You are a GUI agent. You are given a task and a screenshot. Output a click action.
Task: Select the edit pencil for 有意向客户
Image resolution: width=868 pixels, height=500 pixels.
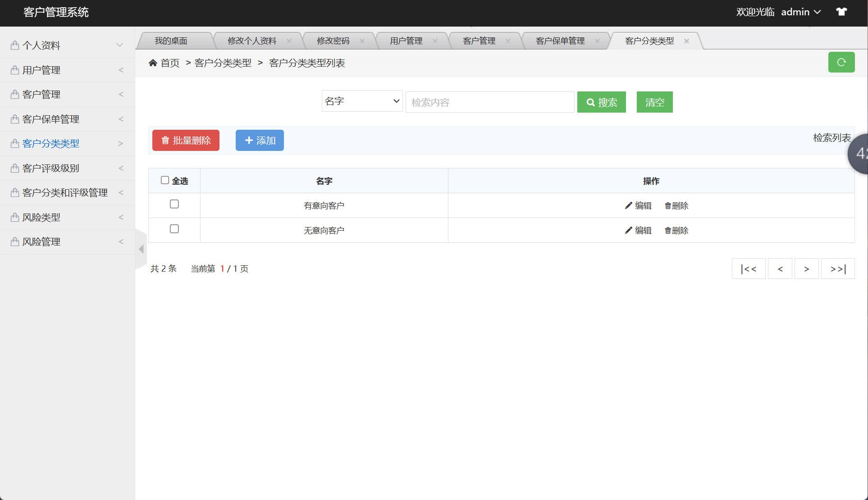628,205
